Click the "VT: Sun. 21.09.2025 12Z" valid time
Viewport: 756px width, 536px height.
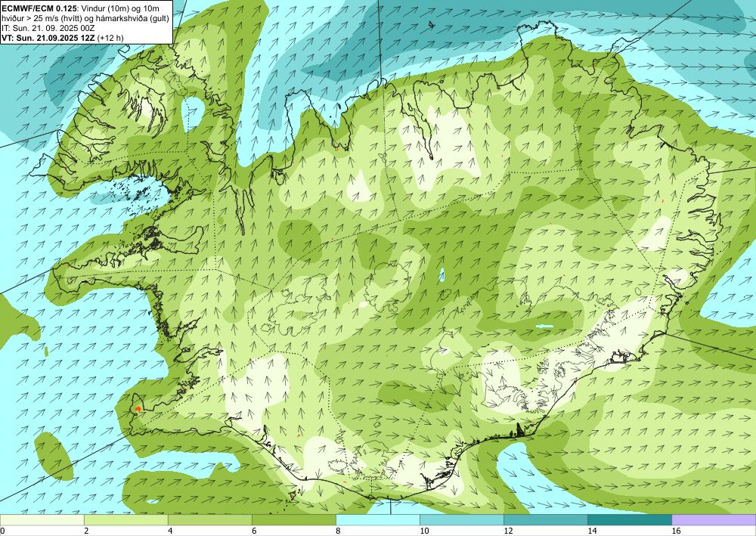point(48,38)
